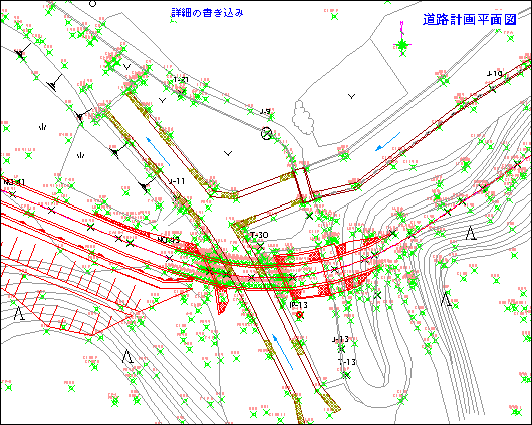
Task: Click the 道路計画平面図 title text
Action: click(x=470, y=19)
